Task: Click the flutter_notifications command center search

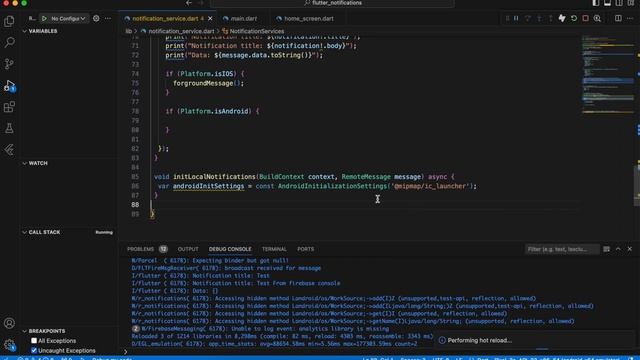Action: pyautogui.click(x=332, y=3)
